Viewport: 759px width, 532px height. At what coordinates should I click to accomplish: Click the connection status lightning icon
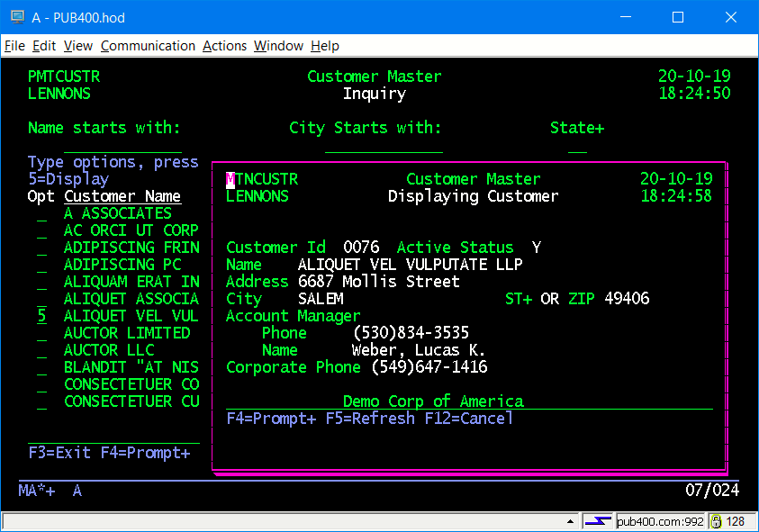[597, 521]
